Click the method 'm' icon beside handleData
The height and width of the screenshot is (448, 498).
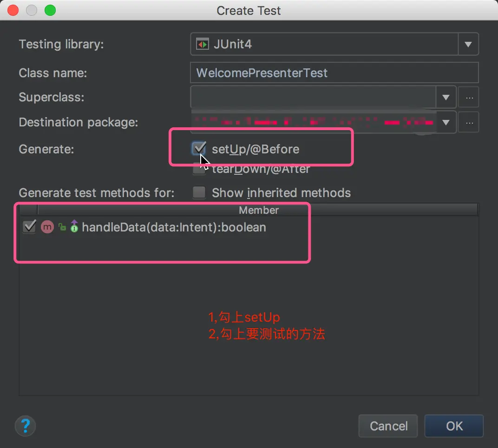47,227
